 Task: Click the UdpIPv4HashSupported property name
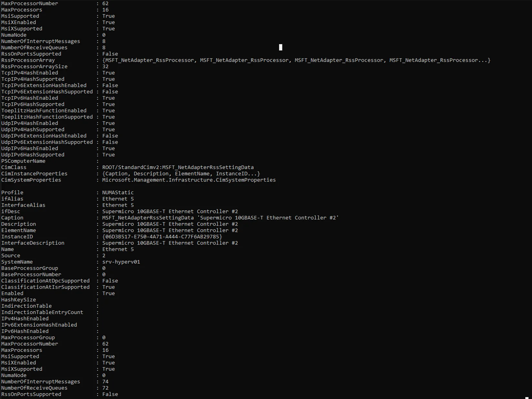[33, 129]
